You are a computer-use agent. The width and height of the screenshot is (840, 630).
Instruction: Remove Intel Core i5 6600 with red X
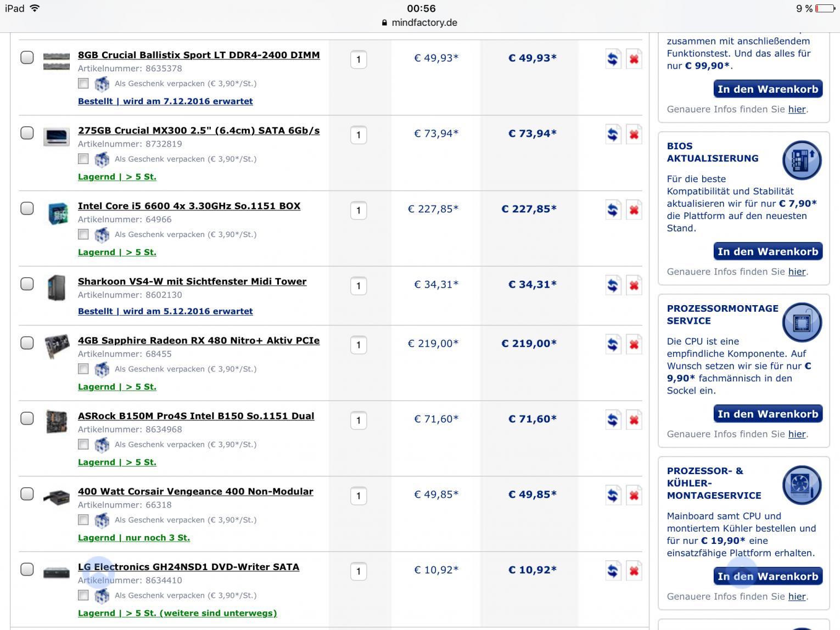pos(634,210)
